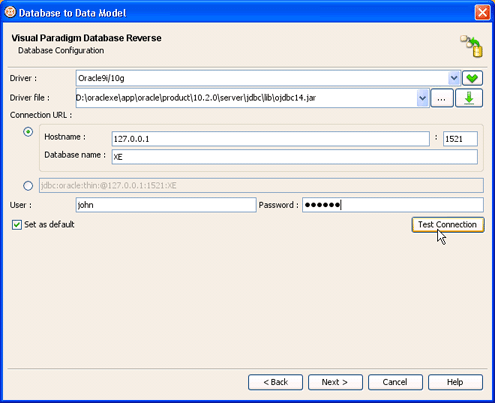Expand the Driver file dropdown arrow

click(x=422, y=98)
